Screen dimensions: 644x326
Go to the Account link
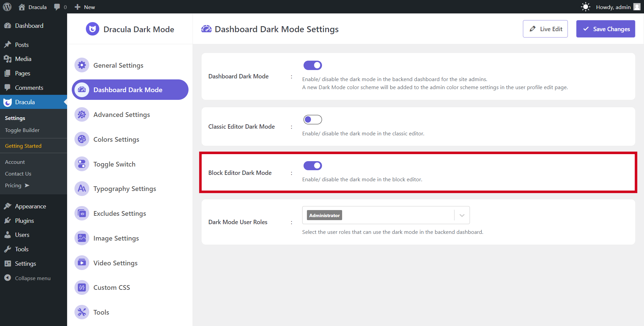click(15, 162)
